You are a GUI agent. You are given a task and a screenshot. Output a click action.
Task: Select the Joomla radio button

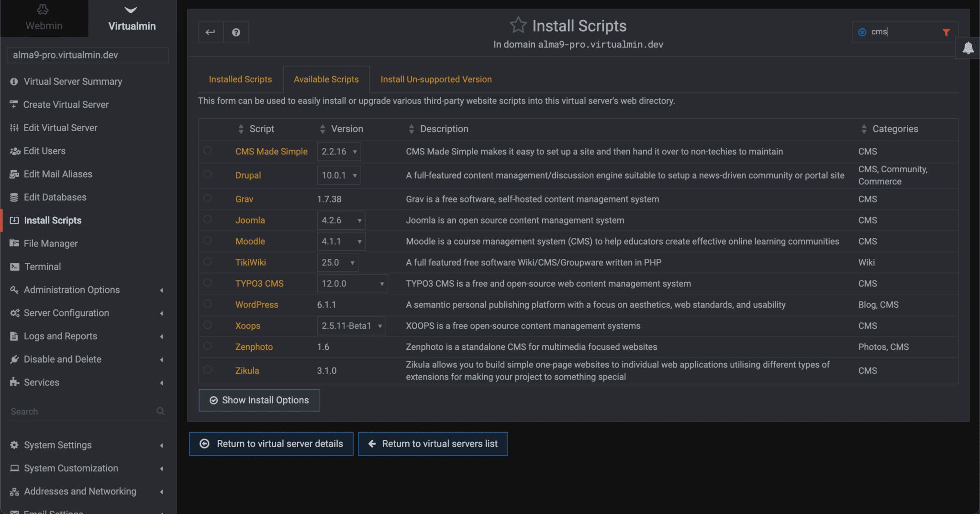208,220
